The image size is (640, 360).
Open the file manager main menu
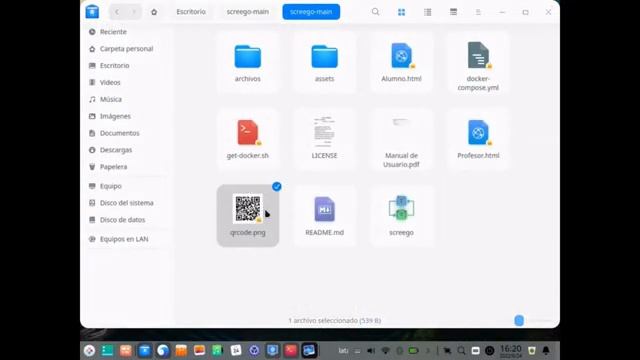tap(478, 12)
